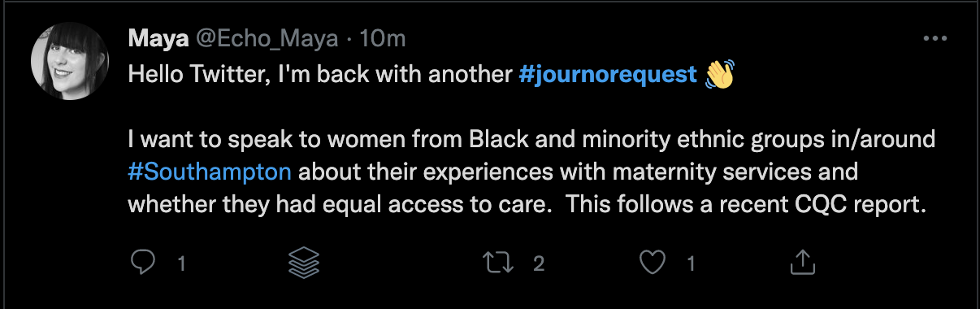Open the stacked layers icon
980x309 pixels.
pyautogui.click(x=305, y=262)
